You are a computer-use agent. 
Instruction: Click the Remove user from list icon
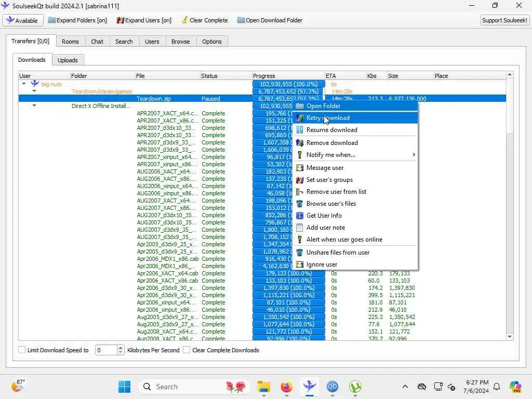(300, 192)
